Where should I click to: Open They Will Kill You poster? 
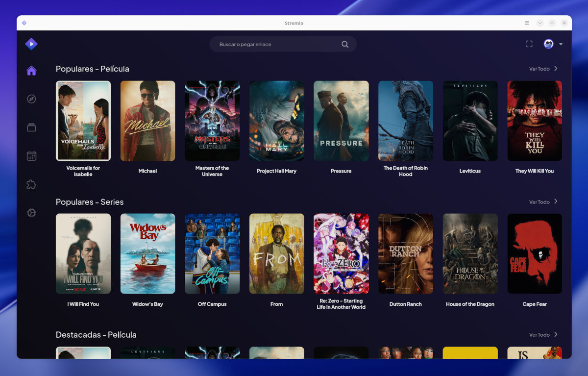tap(535, 121)
